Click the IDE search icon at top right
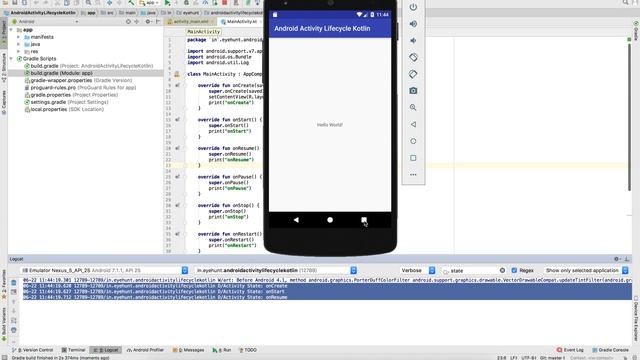Image resolution: width=640 pixels, height=360 pixels. click(x=626, y=2)
